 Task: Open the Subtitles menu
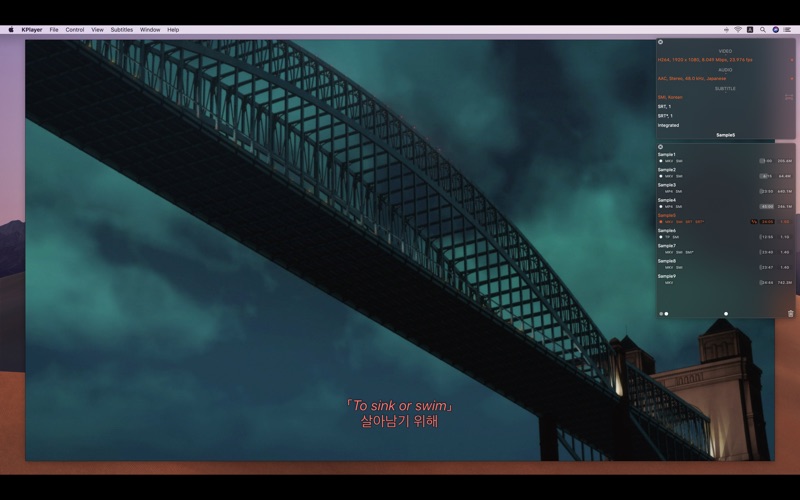click(121, 30)
